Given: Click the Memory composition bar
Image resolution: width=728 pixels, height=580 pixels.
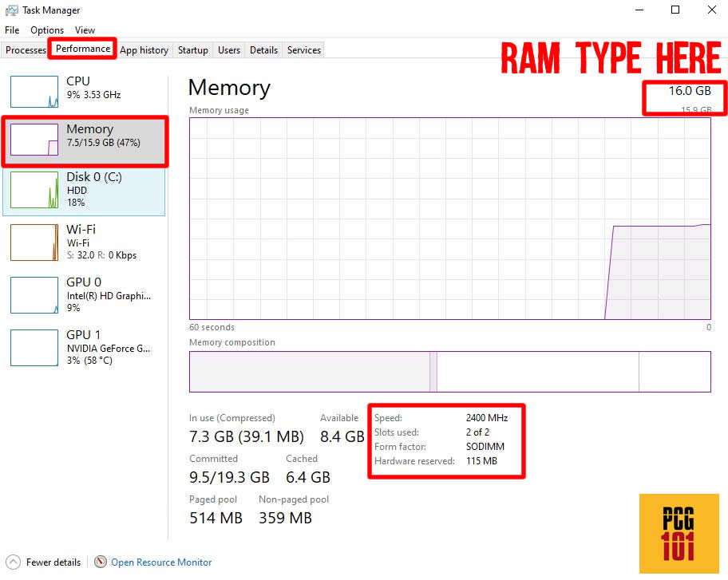Looking at the screenshot, I should coord(450,372).
